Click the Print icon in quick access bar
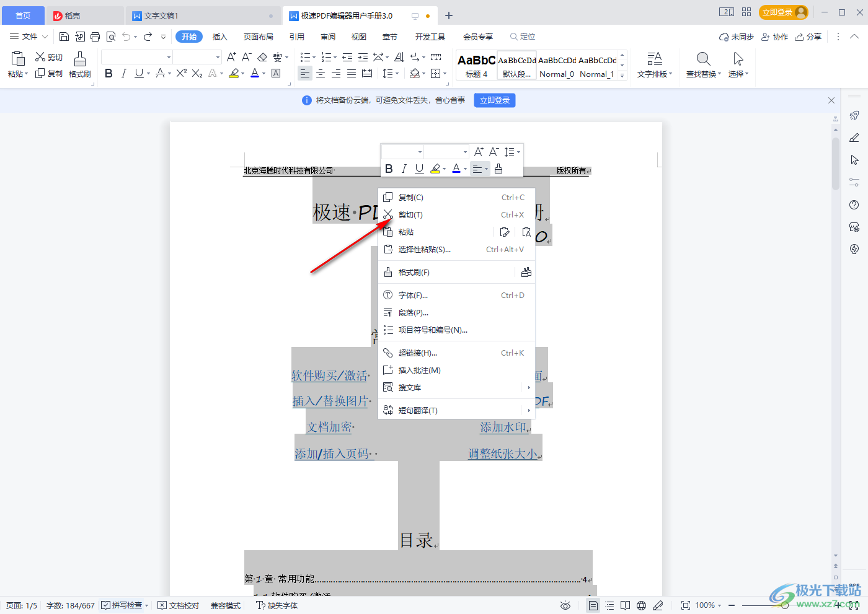 (95, 37)
